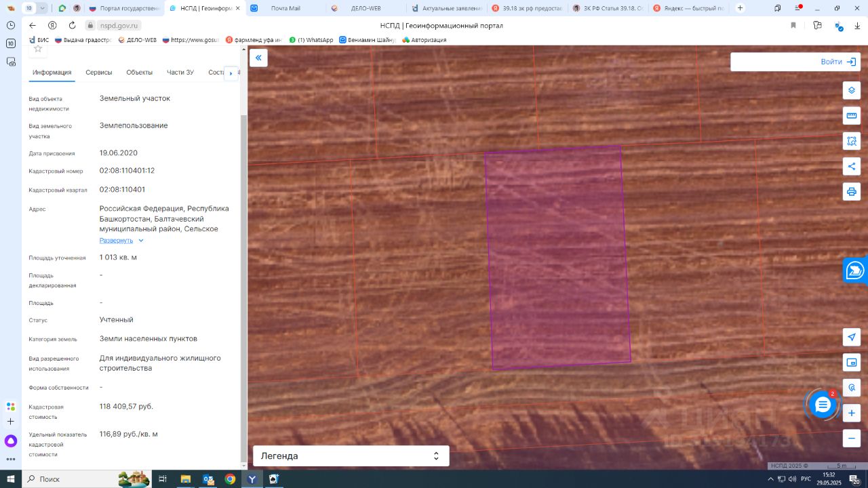This screenshot has height=488, width=868.
Task: Click the Windows taskbar search box
Action: click(85, 479)
